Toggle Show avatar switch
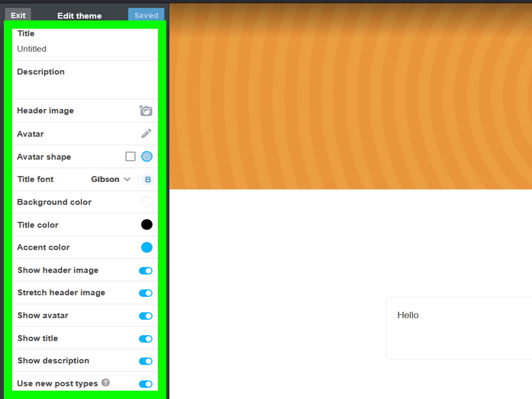Viewport: 532px width, 399px height. pos(145,316)
